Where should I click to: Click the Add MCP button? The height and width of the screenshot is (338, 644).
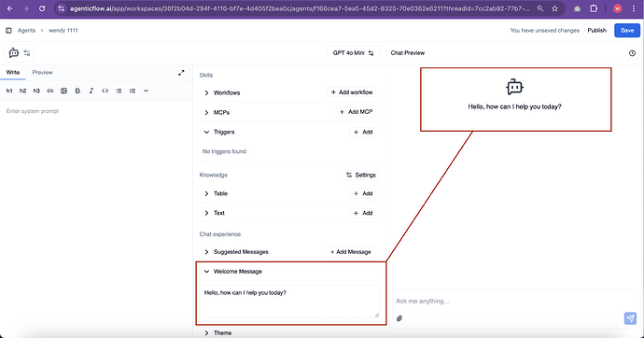[x=357, y=112]
